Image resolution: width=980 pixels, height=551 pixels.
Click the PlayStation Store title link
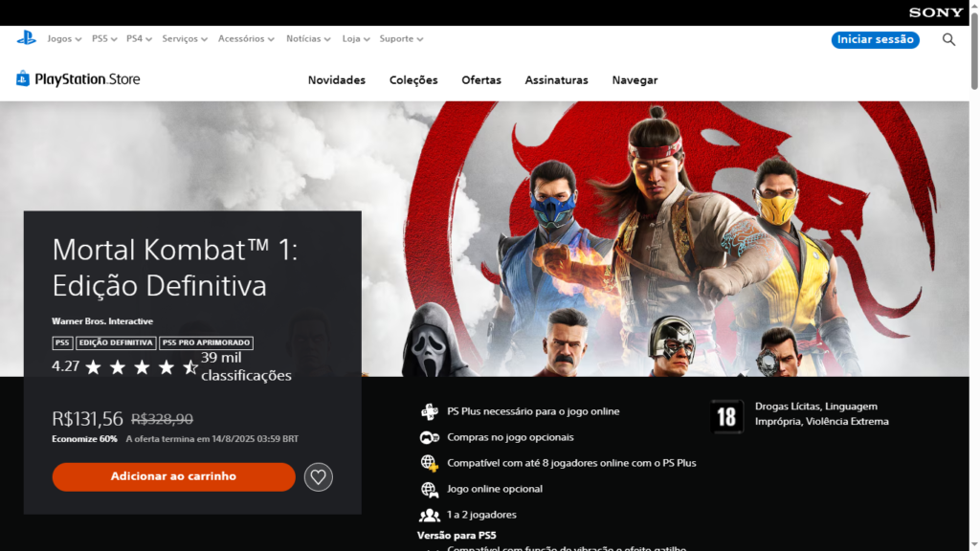click(87, 78)
